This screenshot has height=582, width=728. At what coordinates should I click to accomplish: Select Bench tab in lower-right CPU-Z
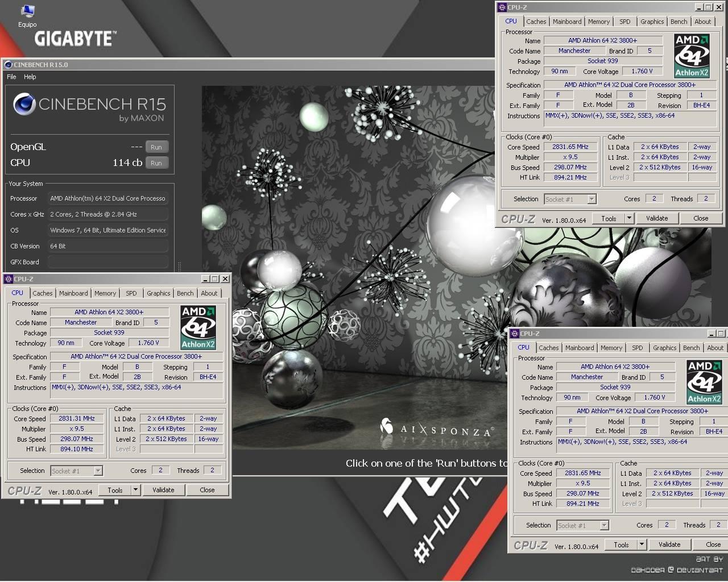coord(691,348)
